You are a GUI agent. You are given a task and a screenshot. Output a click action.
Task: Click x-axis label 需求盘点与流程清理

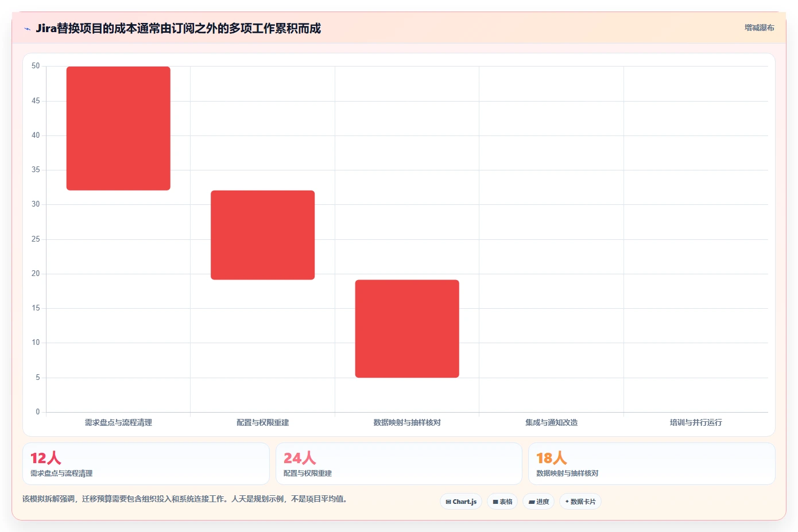118,422
